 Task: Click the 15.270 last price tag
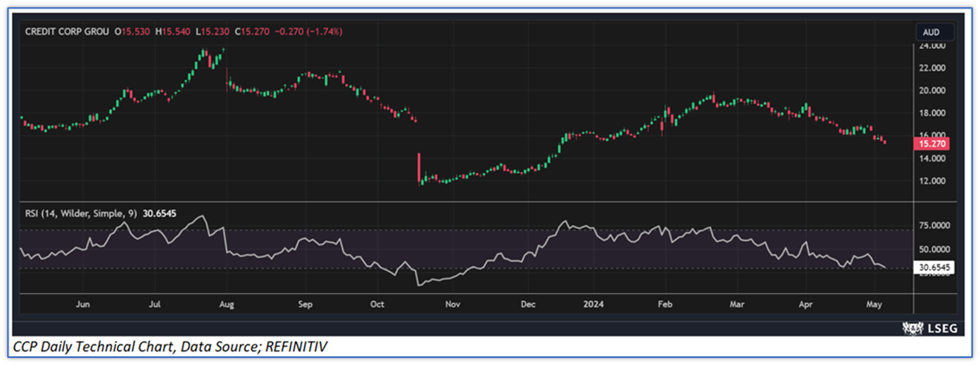pos(932,144)
